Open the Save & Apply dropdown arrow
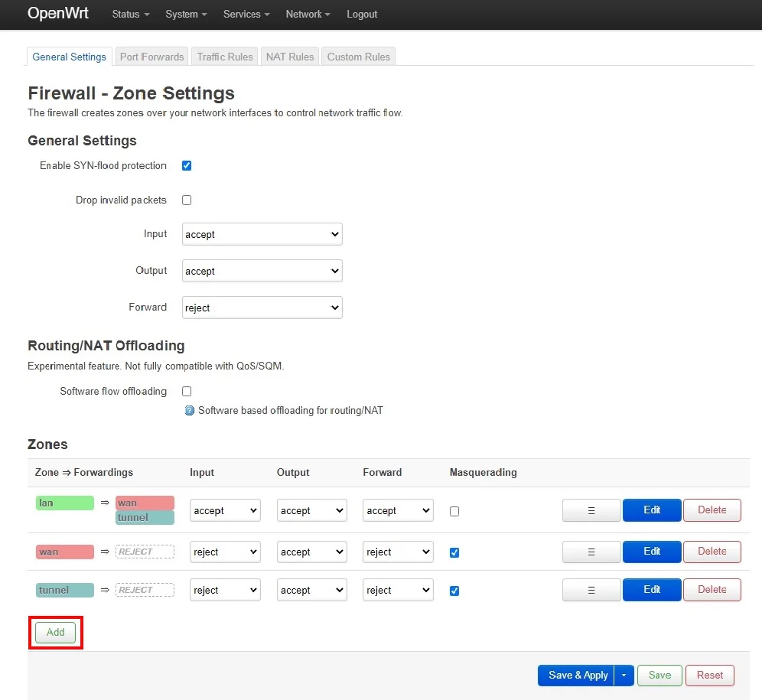This screenshot has width=762, height=700. pos(624,676)
